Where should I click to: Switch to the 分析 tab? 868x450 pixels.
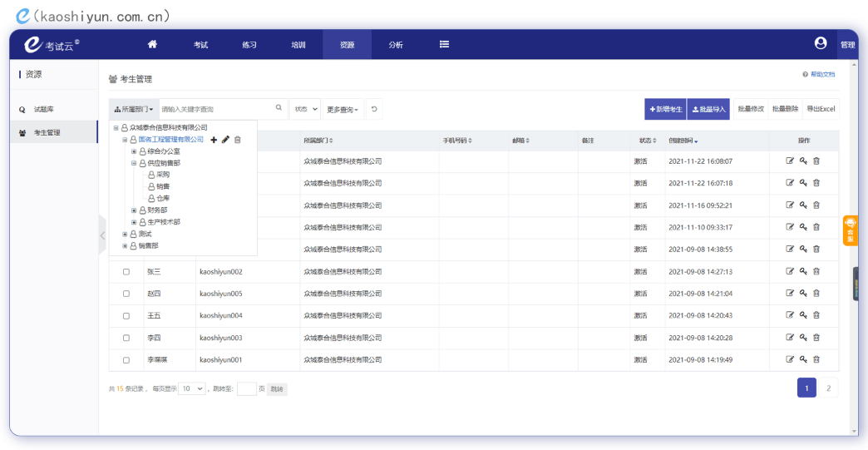[396, 45]
